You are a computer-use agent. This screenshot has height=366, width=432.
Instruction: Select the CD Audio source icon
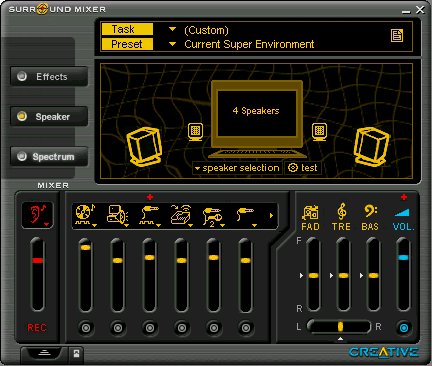tap(85, 215)
